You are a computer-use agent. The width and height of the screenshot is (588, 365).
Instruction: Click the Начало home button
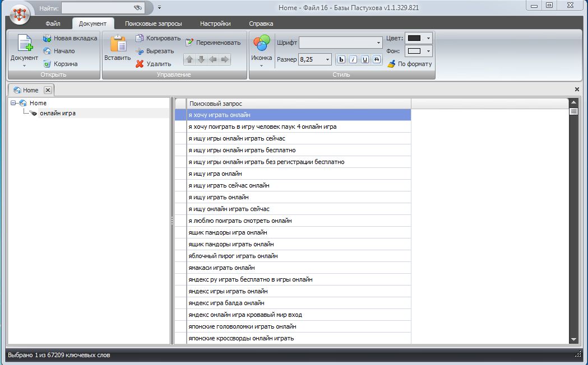coord(59,51)
